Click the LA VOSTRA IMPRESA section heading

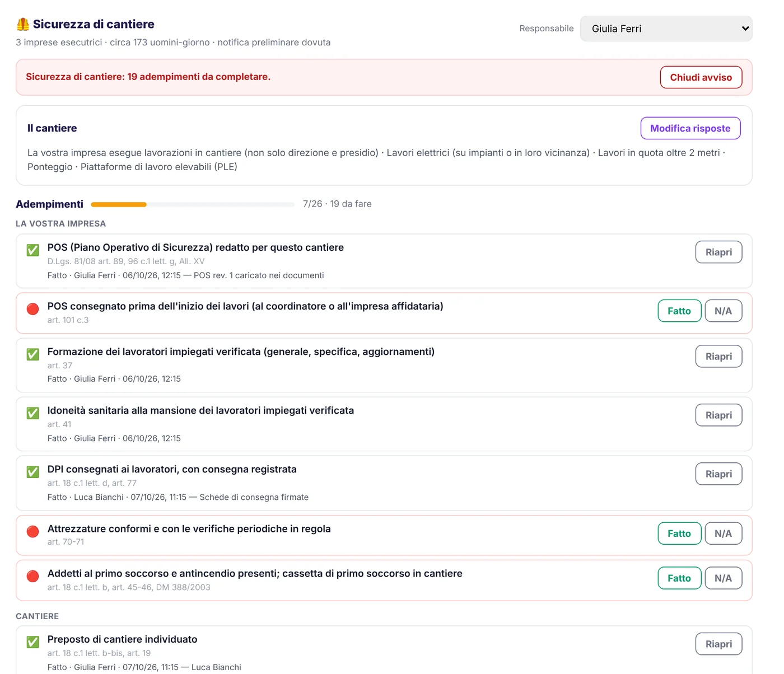pos(60,223)
